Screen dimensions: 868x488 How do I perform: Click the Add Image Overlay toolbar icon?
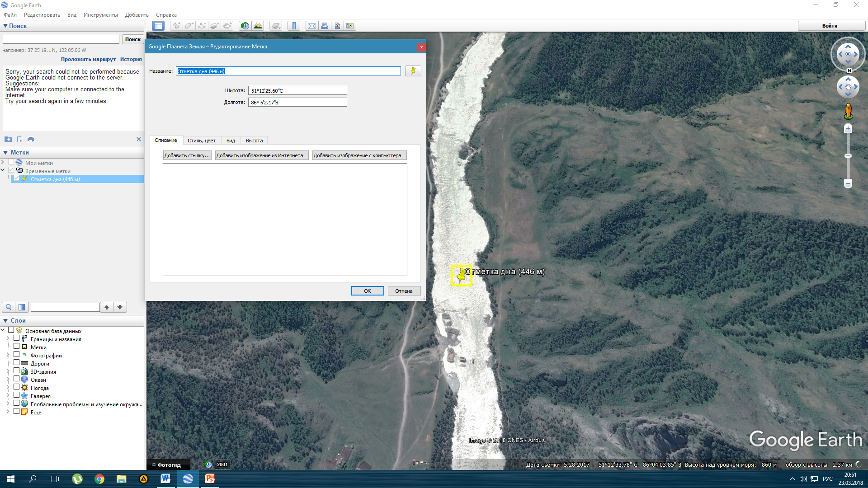(x=214, y=26)
